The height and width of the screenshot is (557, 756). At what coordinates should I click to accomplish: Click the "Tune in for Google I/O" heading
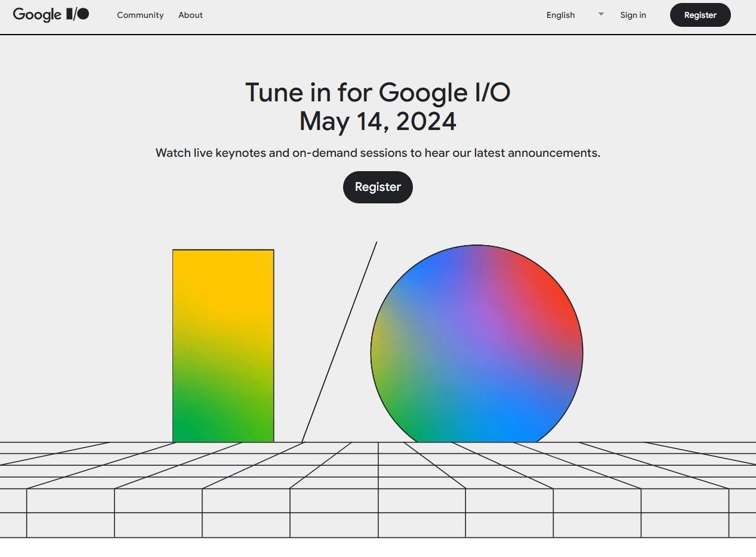tap(378, 92)
